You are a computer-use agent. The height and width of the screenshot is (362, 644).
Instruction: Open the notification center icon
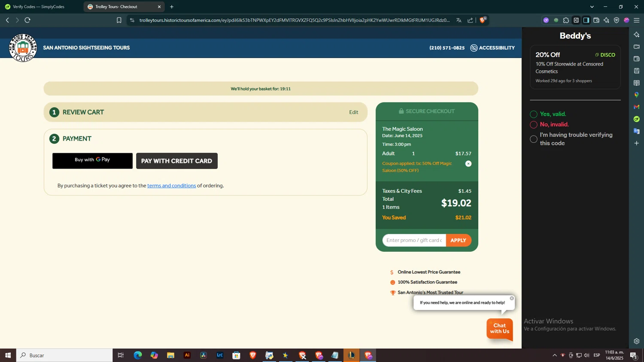[x=633, y=355]
